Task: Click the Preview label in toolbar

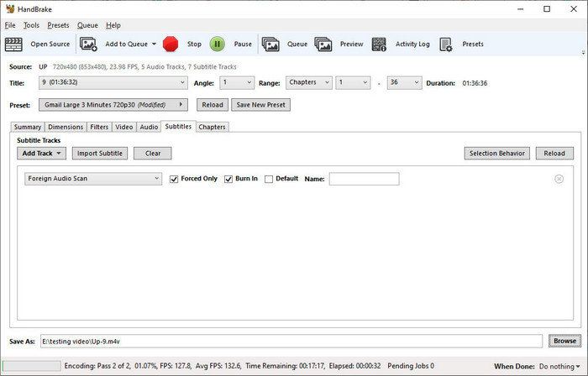Action: pos(351,44)
